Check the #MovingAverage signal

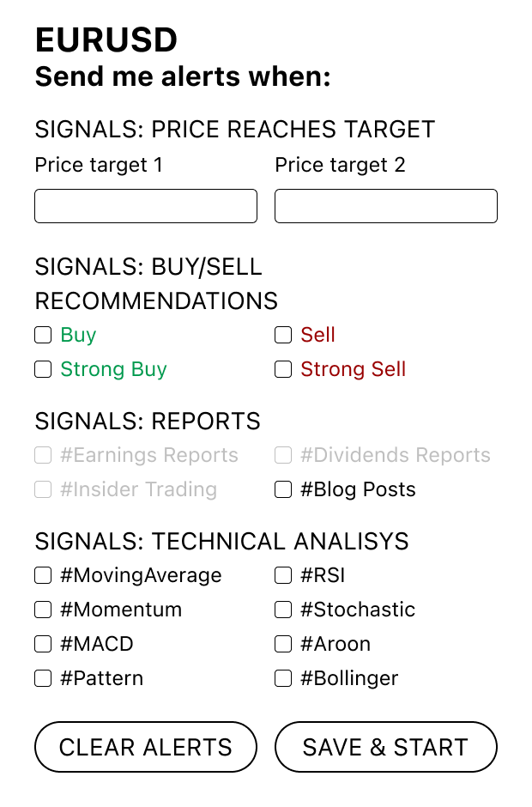point(43,575)
